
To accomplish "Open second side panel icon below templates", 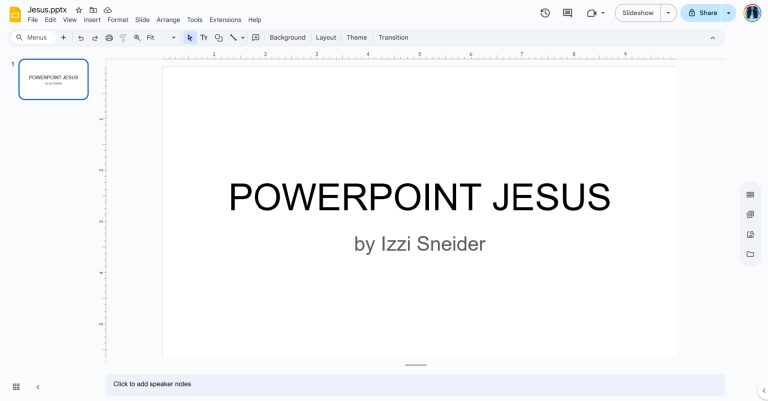I will (x=750, y=214).
